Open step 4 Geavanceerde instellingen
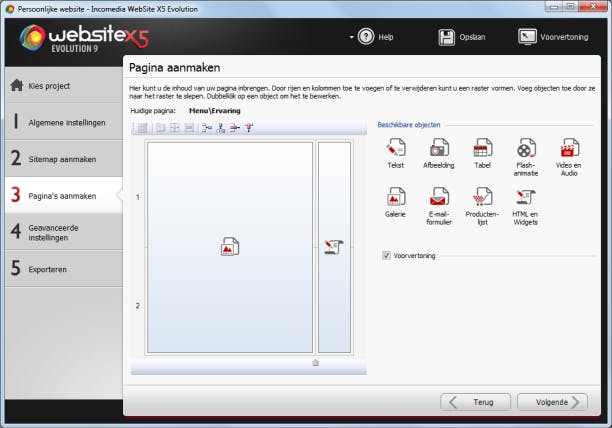Viewport: 612px width, 428px height. coord(64,232)
